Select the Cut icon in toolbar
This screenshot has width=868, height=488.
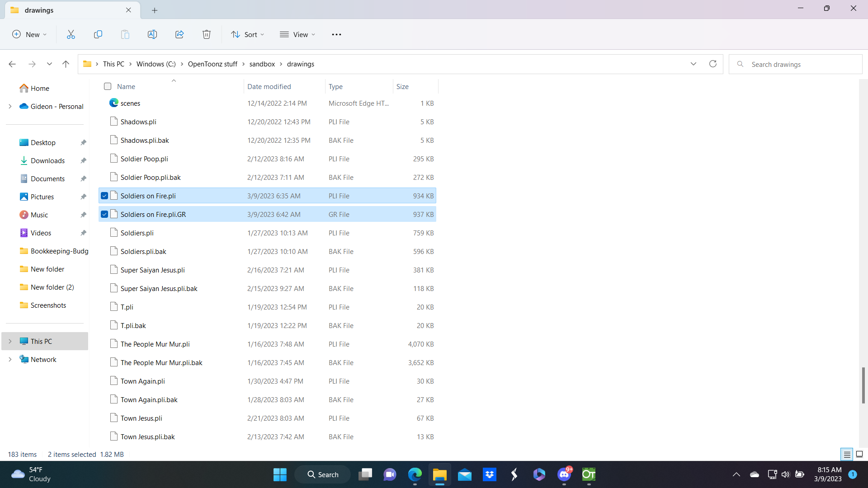71,34
